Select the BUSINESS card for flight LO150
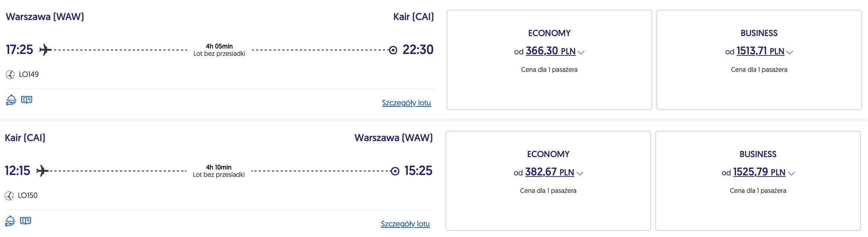The width and height of the screenshot is (868, 237). [758, 181]
